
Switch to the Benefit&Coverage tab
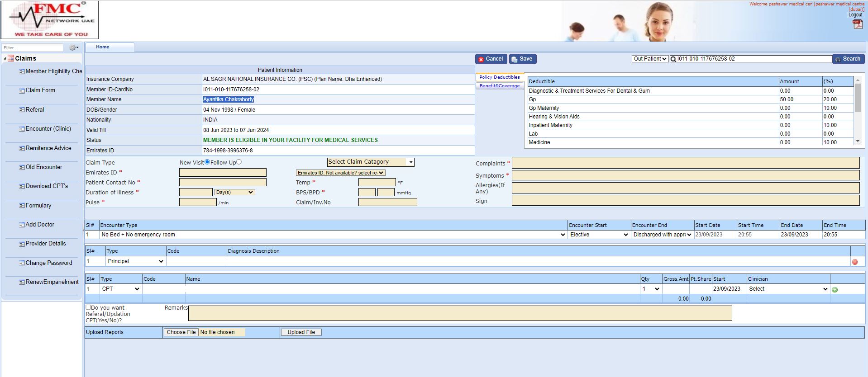[499, 86]
